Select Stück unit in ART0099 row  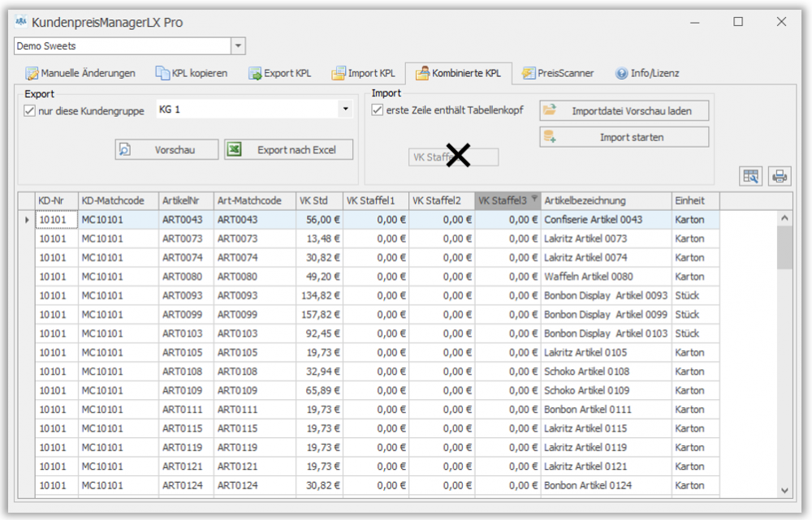click(696, 315)
